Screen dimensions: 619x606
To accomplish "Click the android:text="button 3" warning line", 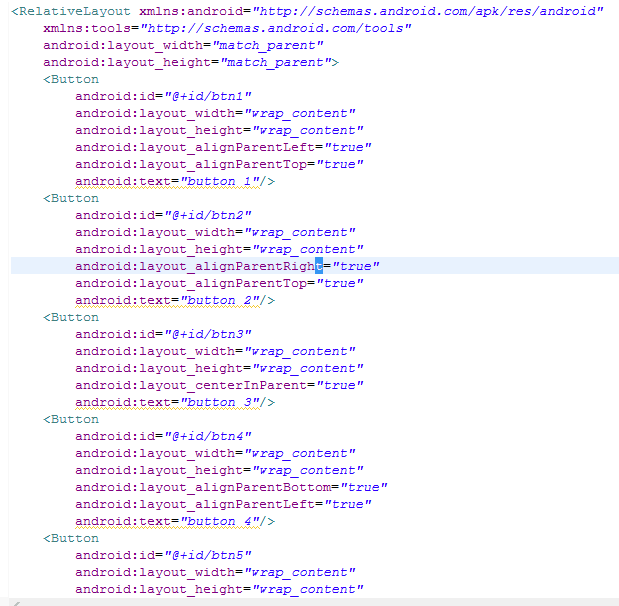I will 175,402.
